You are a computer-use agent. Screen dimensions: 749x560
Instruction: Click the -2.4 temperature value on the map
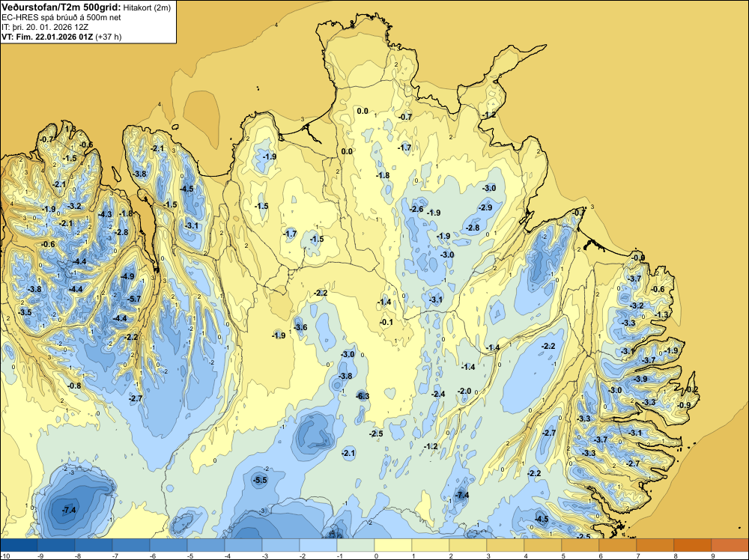tap(438, 395)
